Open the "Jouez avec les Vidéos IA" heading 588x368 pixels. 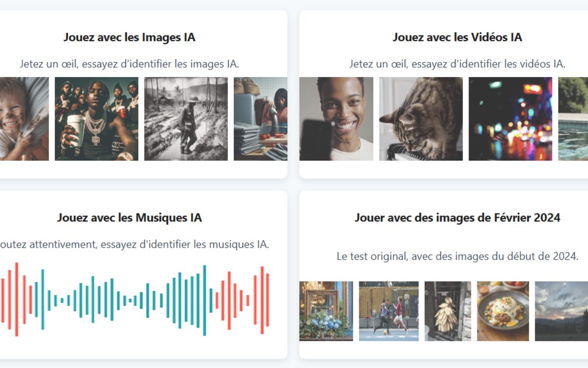tap(457, 37)
